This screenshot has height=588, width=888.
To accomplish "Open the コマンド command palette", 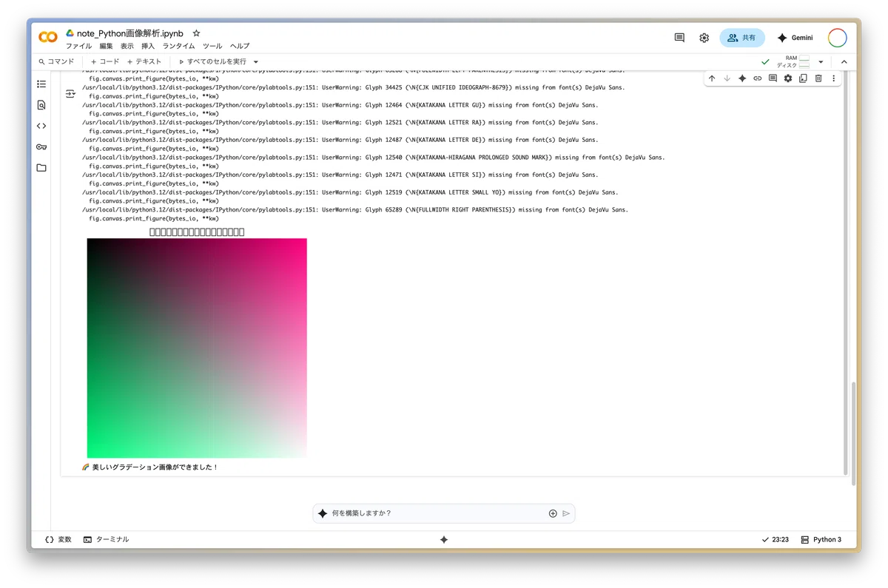I will tap(56, 62).
